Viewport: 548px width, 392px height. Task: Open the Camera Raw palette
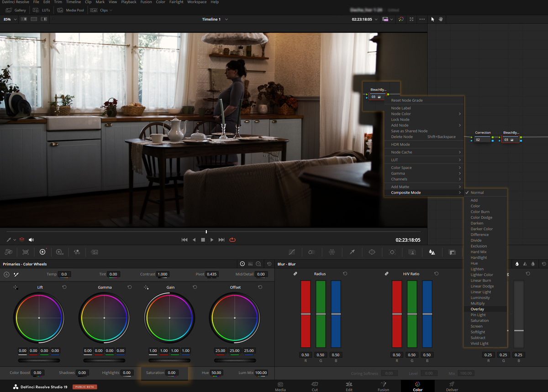pos(8,252)
